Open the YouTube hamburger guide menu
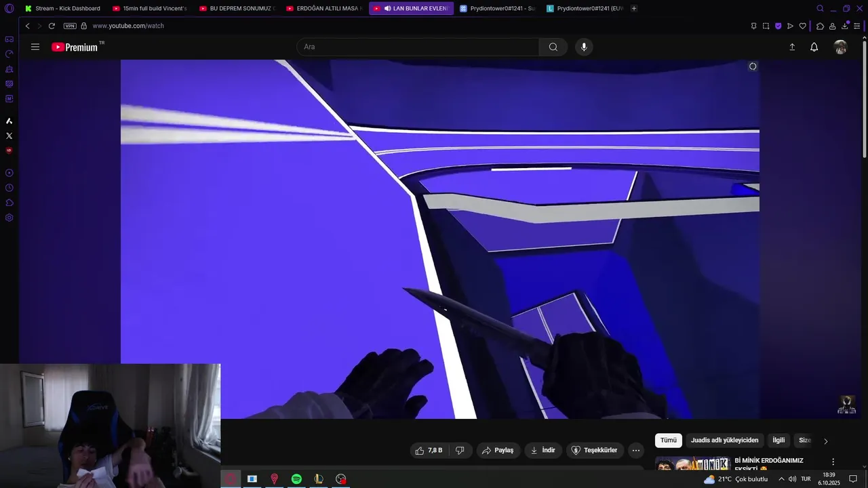This screenshot has height=488, width=868. coord(35,47)
